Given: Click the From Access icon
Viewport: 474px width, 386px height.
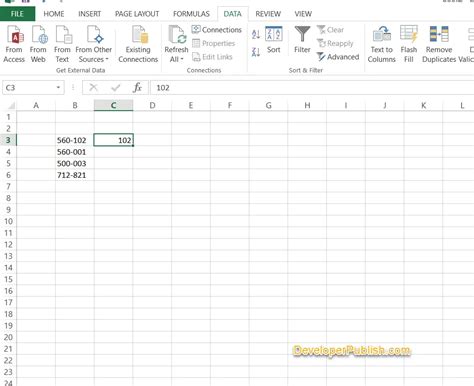Looking at the screenshot, I should click(x=14, y=44).
